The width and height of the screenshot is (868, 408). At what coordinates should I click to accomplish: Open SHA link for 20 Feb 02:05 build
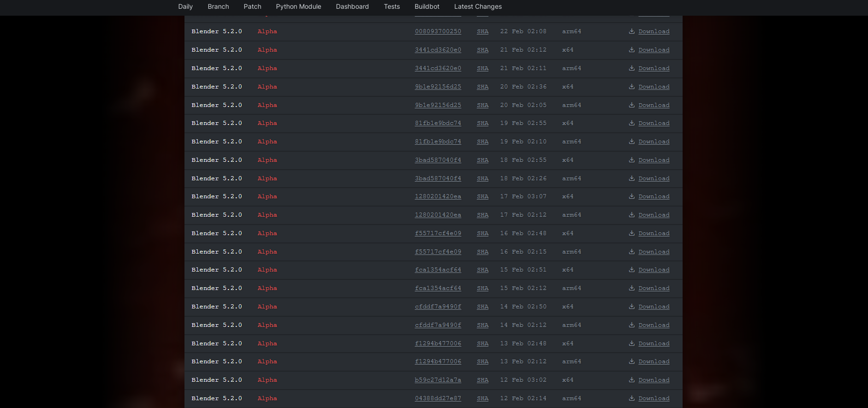[482, 105]
